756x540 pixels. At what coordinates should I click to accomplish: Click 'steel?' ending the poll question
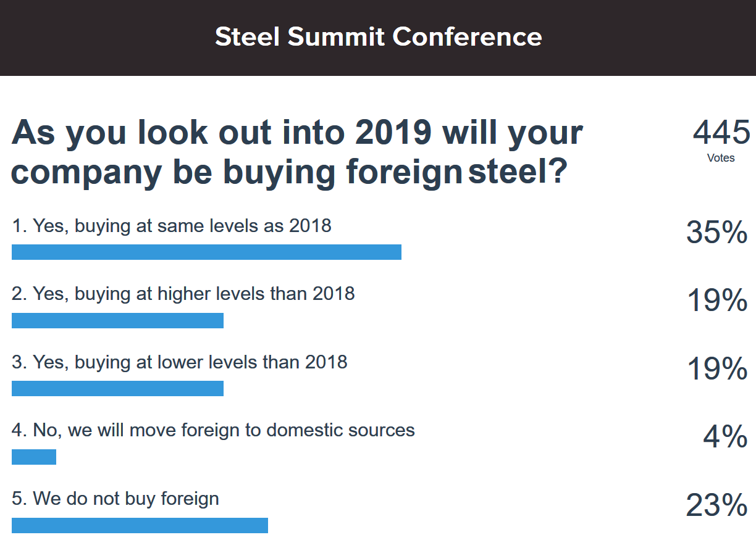click(x=518, y=172)
